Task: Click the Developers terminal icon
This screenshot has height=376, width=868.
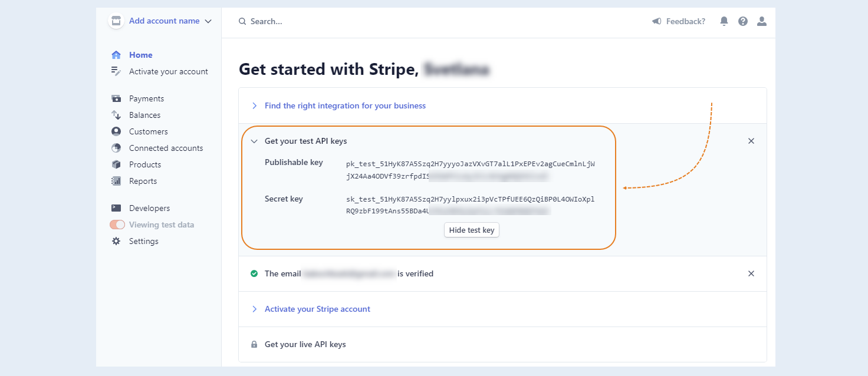Action: tap(116, 208)
